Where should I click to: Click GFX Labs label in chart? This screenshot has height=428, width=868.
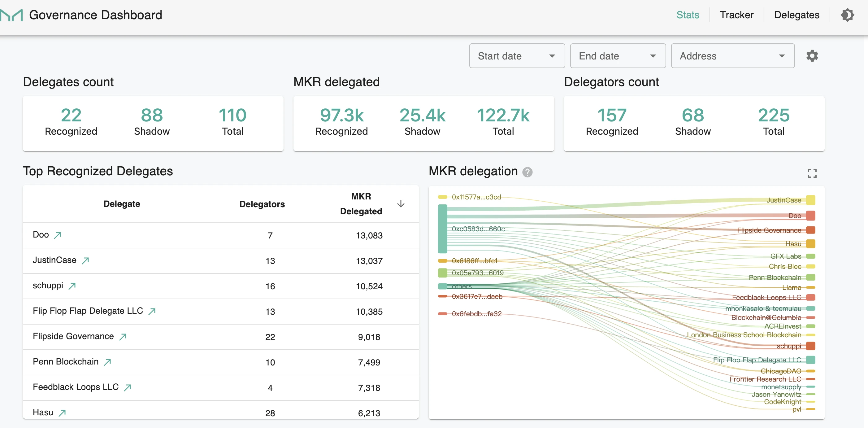tap(785, 256)
